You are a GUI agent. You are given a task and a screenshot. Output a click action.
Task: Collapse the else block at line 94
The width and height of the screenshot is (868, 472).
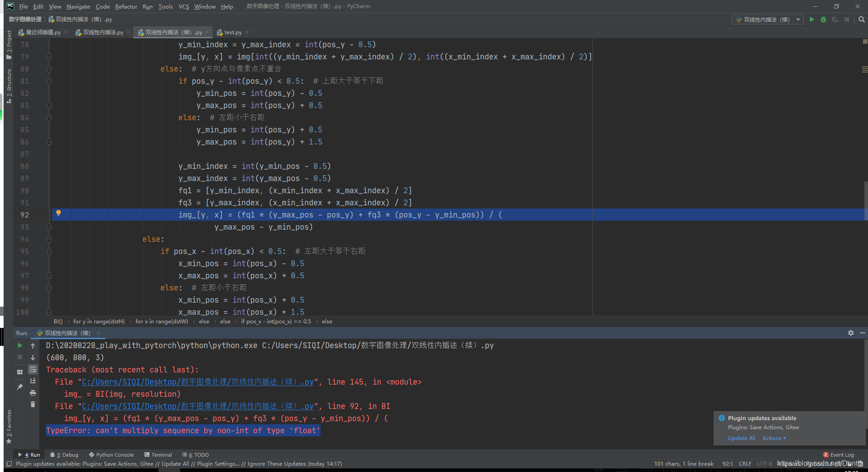pos(49,239)
